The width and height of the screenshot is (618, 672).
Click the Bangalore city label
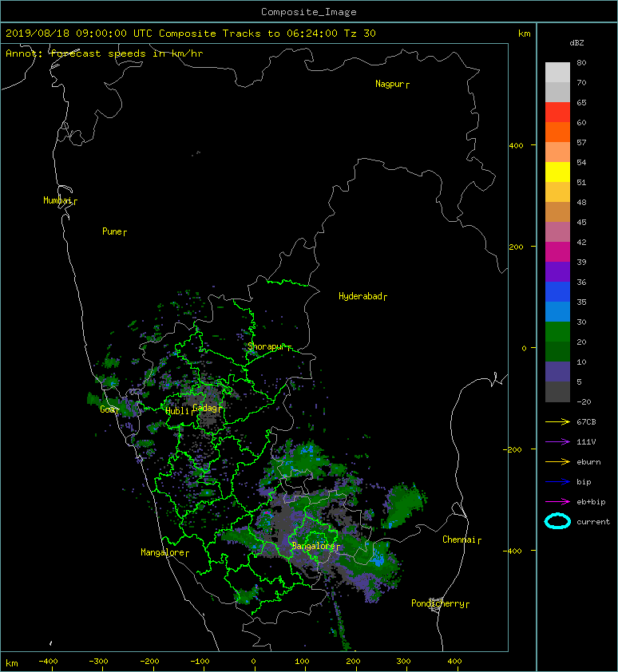(x=313, y=546)
